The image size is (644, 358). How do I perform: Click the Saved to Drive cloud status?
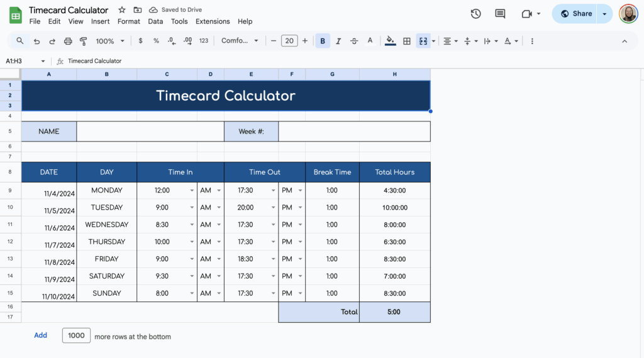coord(175,9)
